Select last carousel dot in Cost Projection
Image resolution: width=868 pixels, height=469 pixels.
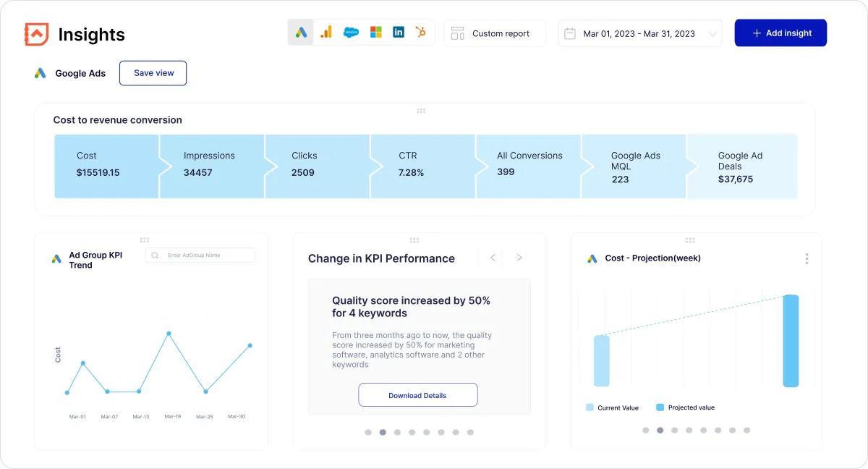point(747,430)
